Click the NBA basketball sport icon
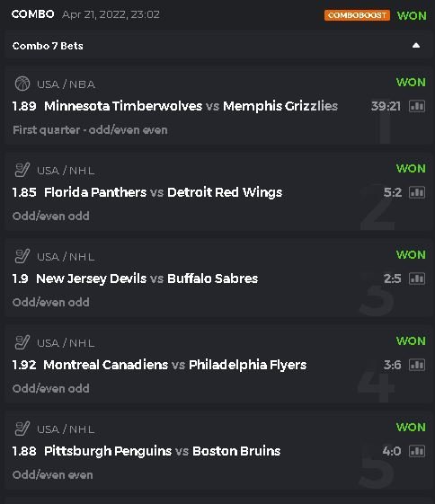 tap(22, 84)
